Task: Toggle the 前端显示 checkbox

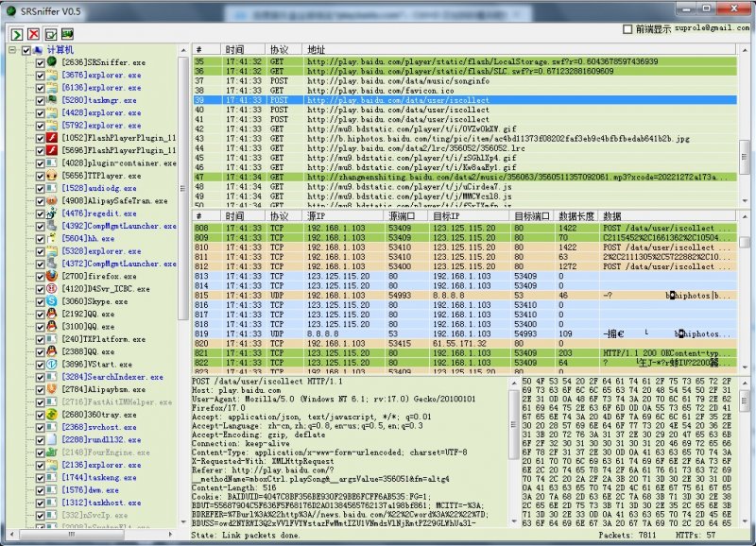Action: click(x=627, y=29)
